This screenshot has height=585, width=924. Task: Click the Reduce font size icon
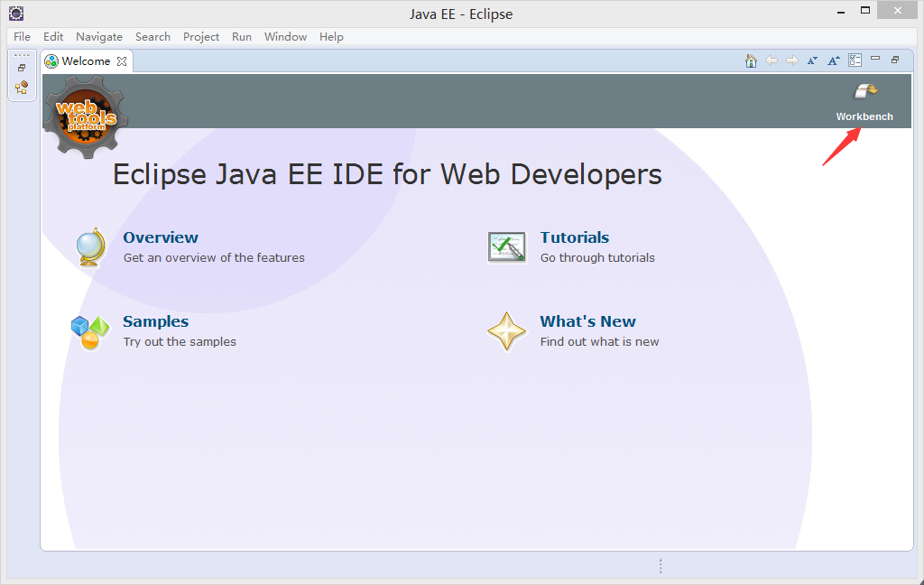pyautogui.click(x=812, y=60)
